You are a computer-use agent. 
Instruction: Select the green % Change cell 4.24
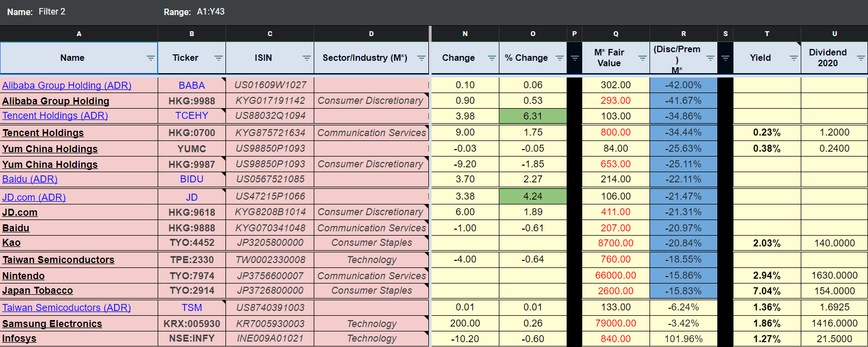(x=533, y=196)
